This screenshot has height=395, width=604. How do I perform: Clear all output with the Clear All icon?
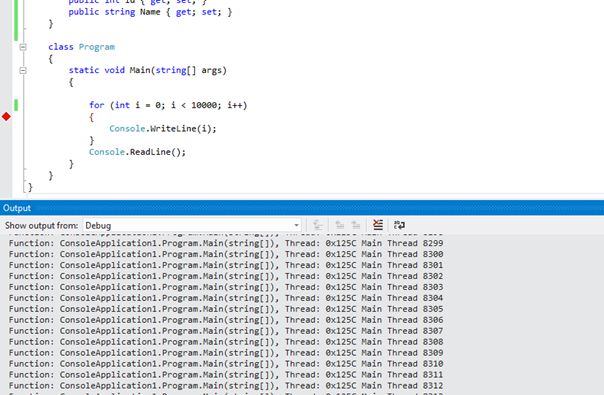click(378, 225)
